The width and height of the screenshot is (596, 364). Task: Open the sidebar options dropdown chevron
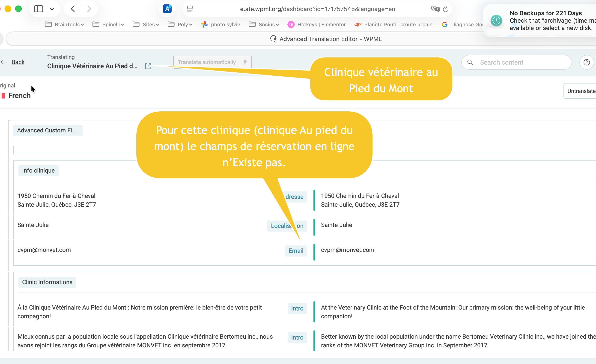tap(52, 9)
